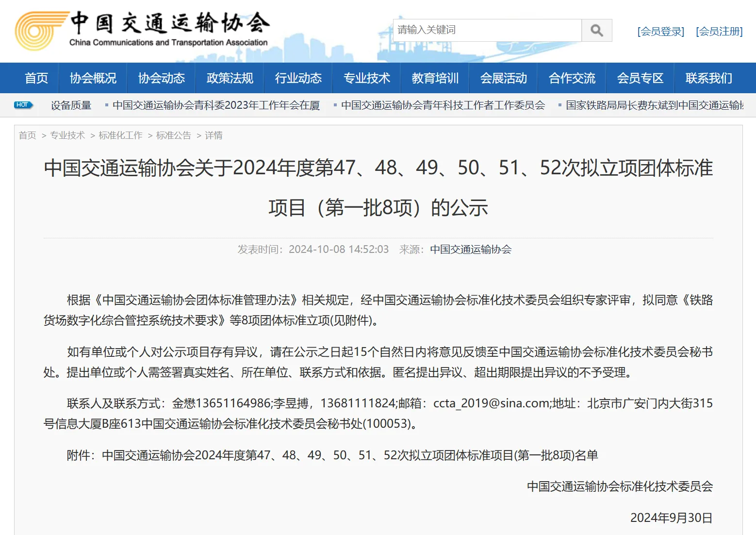Screen dimensions: 756x535
Task: Go to the 首页 tab in the blue nav bar
Action: [x=36, y=78]
